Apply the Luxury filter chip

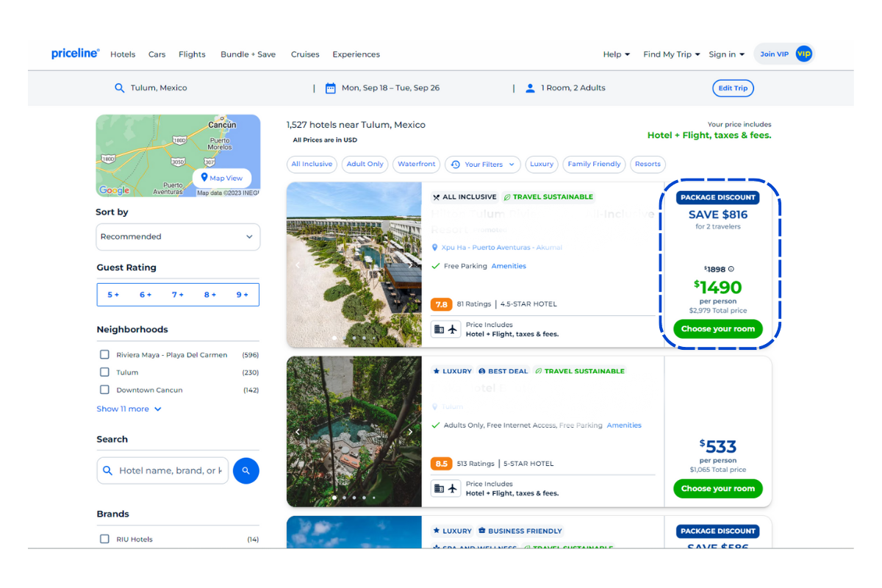[542, 164]
